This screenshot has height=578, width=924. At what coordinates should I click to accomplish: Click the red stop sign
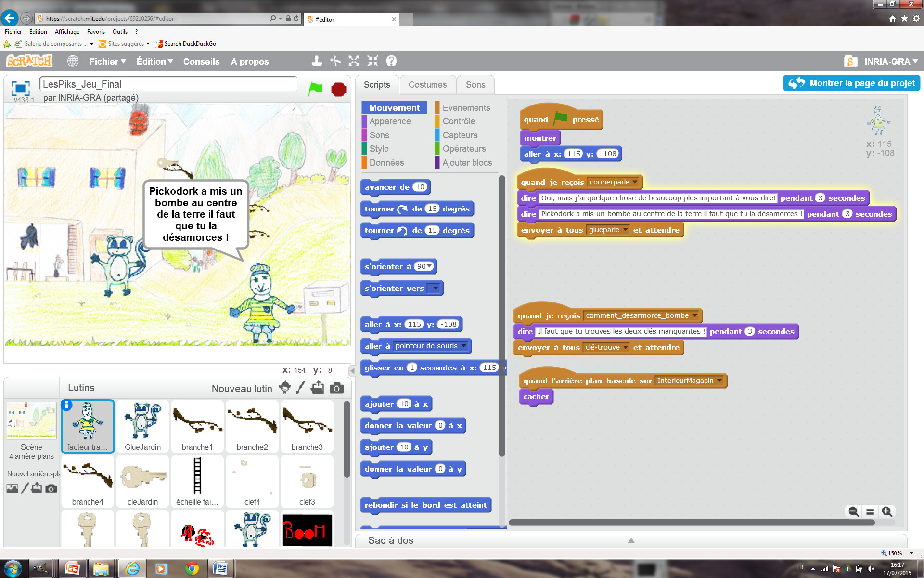tap(338, 89)
